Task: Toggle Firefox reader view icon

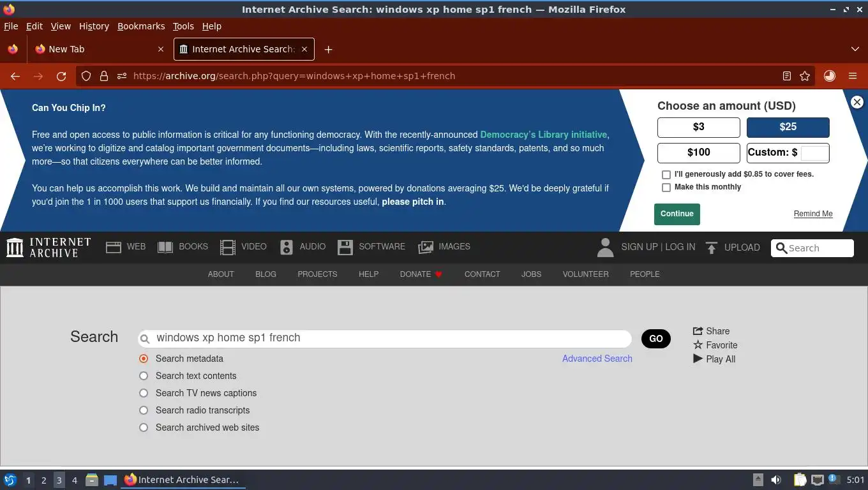Action: point(787,76)
